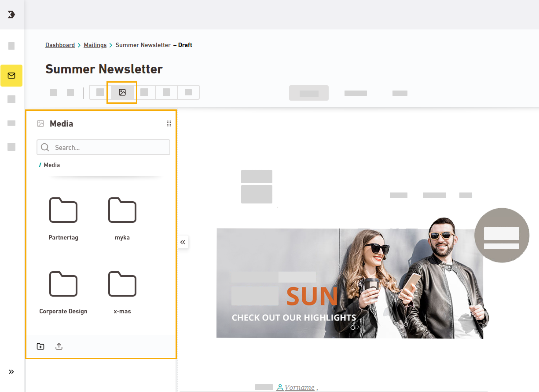Image resolution: width=539 pixels, height=392 pixels.
Task: Click the Mailings envelope icon in sidebar
Action: coord(11,76)
